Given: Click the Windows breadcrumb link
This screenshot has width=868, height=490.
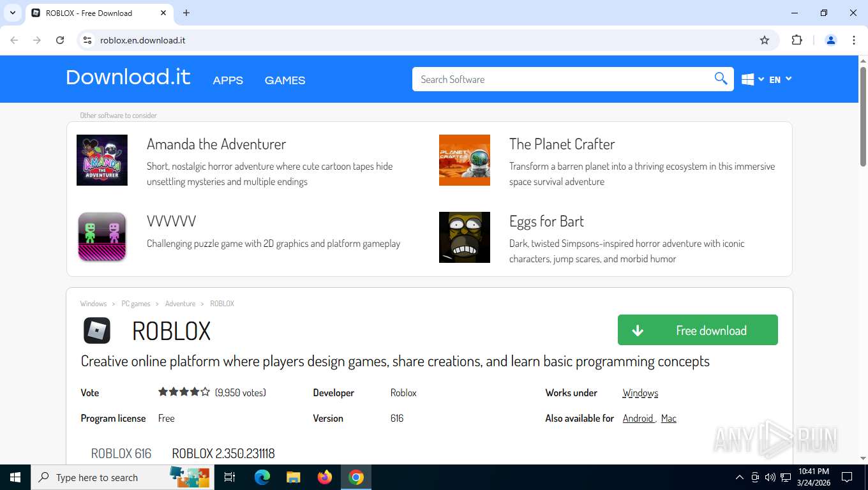Looking at the screenshot, I should (x=93, y=304).
